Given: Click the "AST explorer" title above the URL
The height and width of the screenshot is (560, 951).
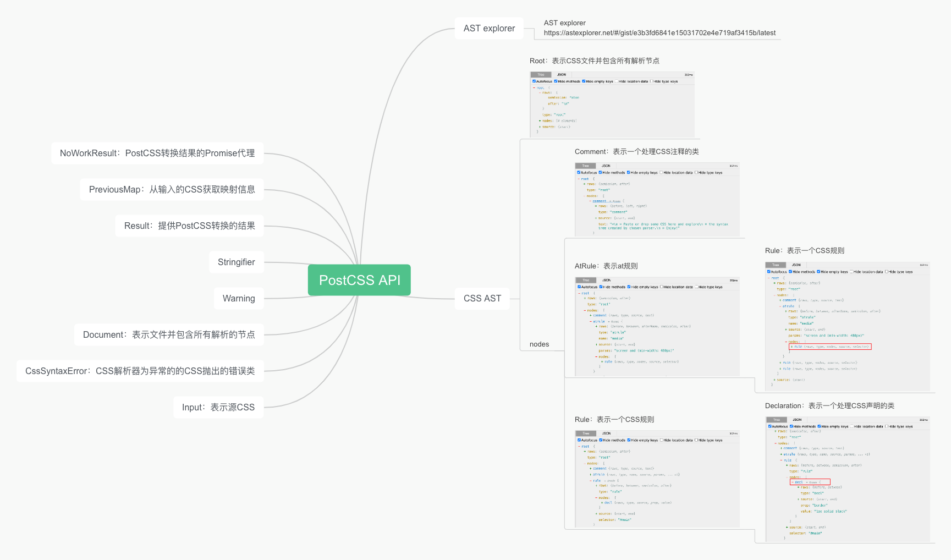Looking at the screenshot, I should 564,23.
